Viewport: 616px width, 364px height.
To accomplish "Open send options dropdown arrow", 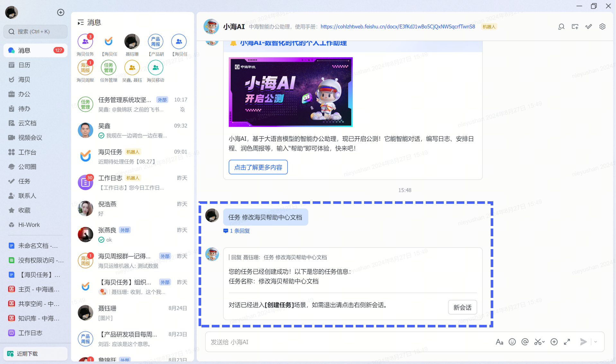I will pos(596,342).
